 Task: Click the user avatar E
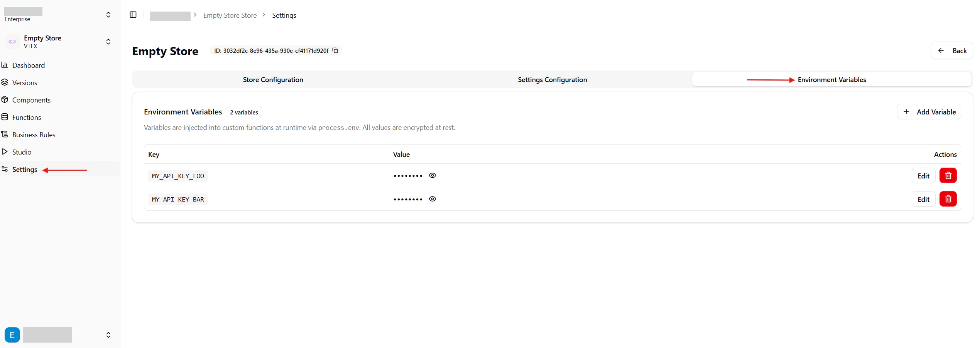12,335
